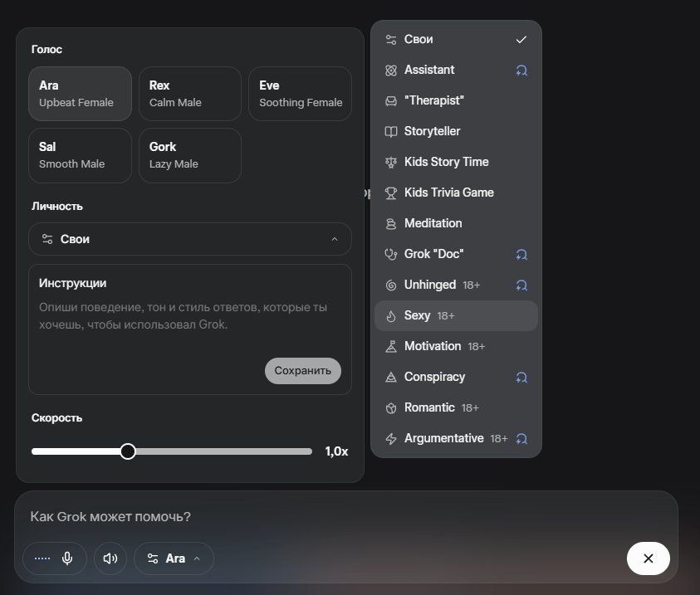The height and width of the screenshot is (595, 700).
Task: Select the Motivation 18+ personality
Action: click(x=456, y=346)
